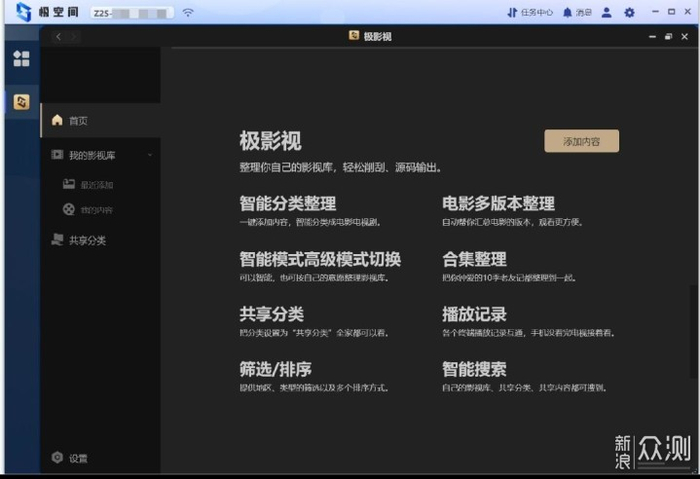Open 共享分类 in the sidebar

(86, 240)
